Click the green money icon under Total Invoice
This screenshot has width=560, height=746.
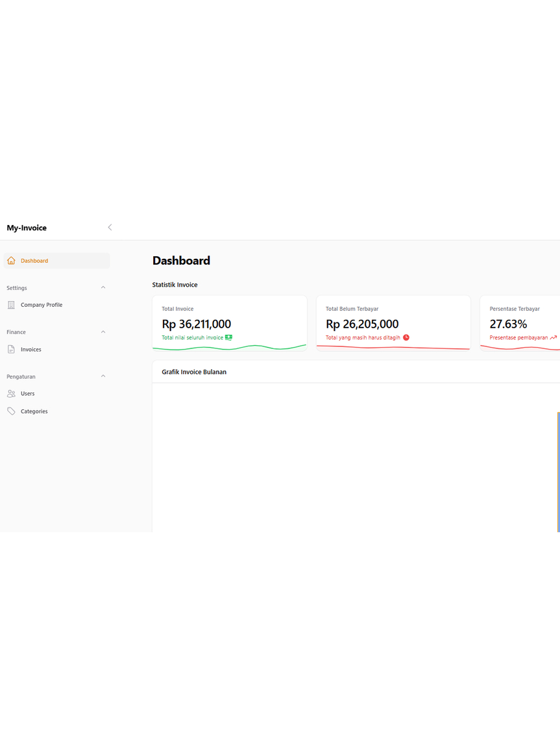click(228, 337)
